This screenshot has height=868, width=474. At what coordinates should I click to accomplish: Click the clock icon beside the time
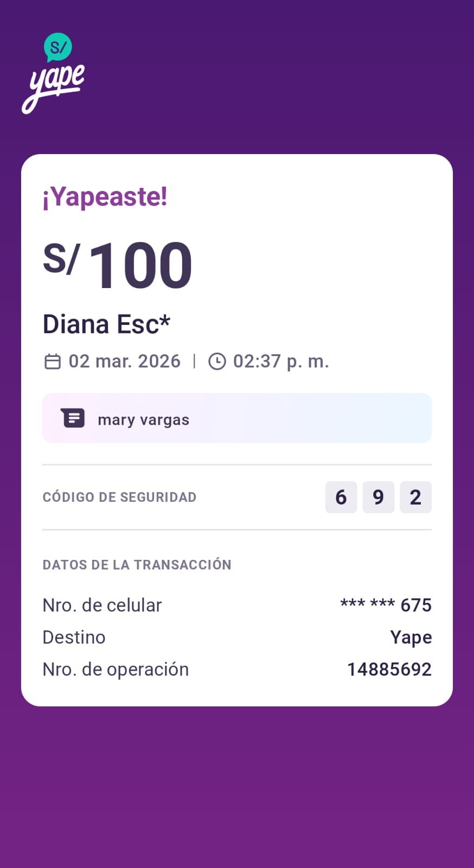pyautogui.click(x=217, y=361)
